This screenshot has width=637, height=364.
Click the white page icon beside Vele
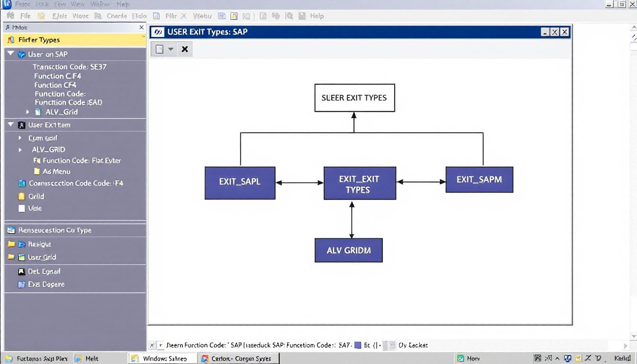pos(21,208)
